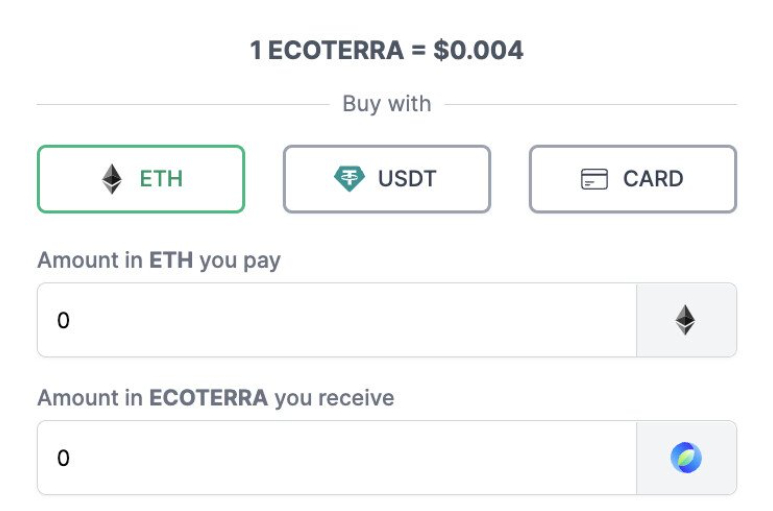773x511 pixels.
Task: Choose CARD as the payment option
Action: [x=633, y=179]
